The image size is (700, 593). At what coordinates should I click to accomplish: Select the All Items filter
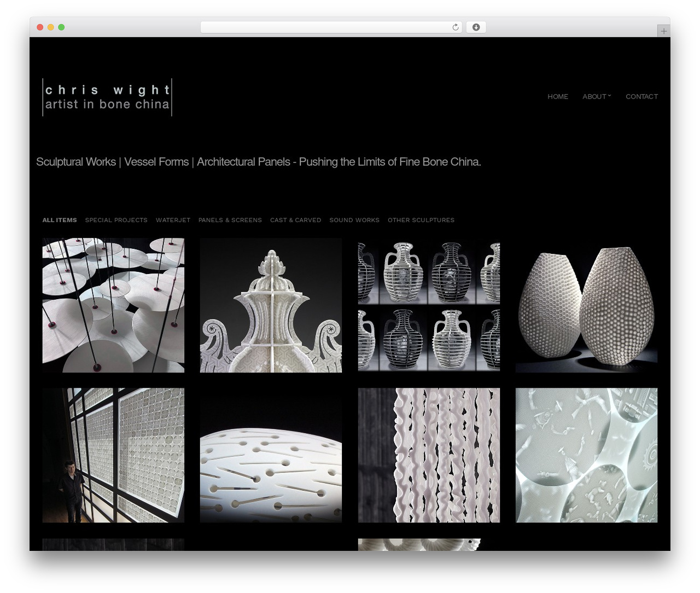[60, 220]
